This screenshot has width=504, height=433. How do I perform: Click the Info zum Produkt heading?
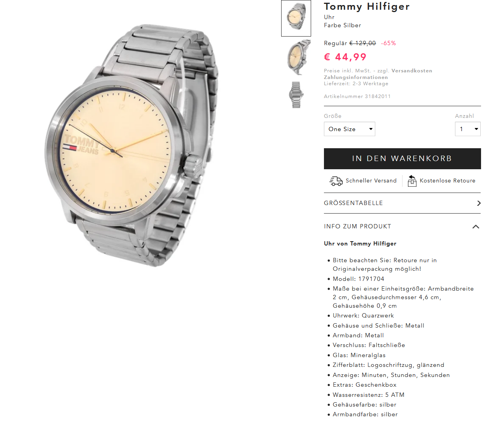click(357, 226)
